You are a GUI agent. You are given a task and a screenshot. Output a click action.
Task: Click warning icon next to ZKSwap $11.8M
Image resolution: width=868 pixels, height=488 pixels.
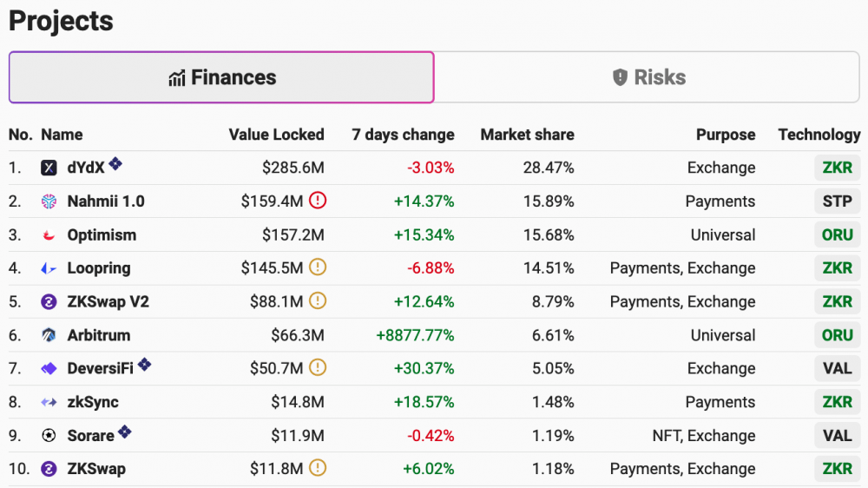(x=317, y=467)
